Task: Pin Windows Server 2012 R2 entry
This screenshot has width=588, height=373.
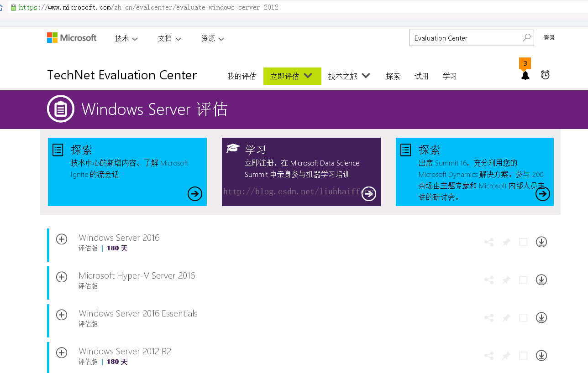Action: pyautogui.click(x=506, y=356)
